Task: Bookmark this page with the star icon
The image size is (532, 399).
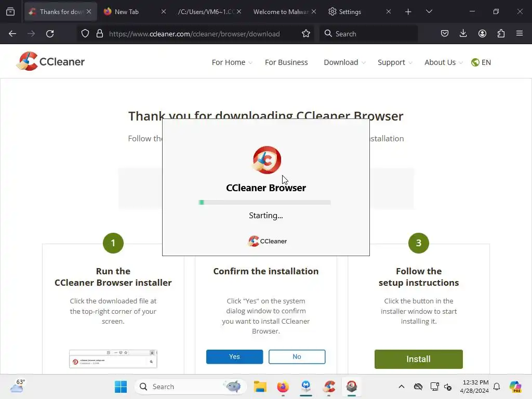Action: pos(305,34)
